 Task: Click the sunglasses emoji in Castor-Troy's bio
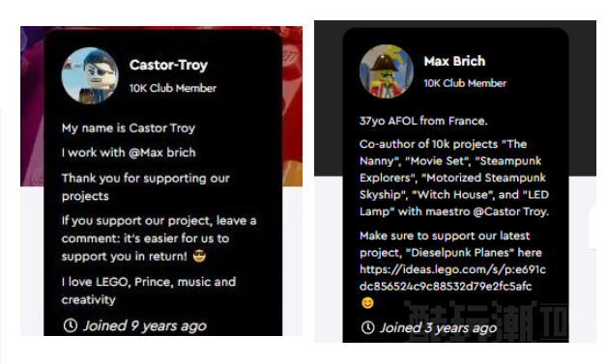pos(199,256)
